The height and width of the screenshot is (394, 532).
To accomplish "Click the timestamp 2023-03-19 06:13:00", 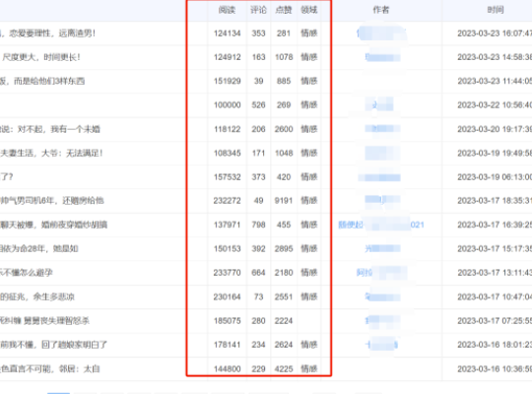I will pyautogui.click(x=495, y=177).
